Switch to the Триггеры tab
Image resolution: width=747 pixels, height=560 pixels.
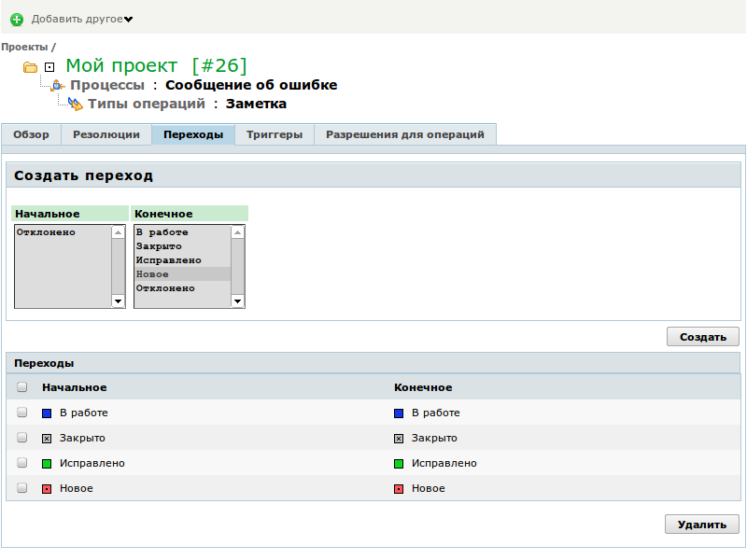pyautogui.click(x=274, y=134)
